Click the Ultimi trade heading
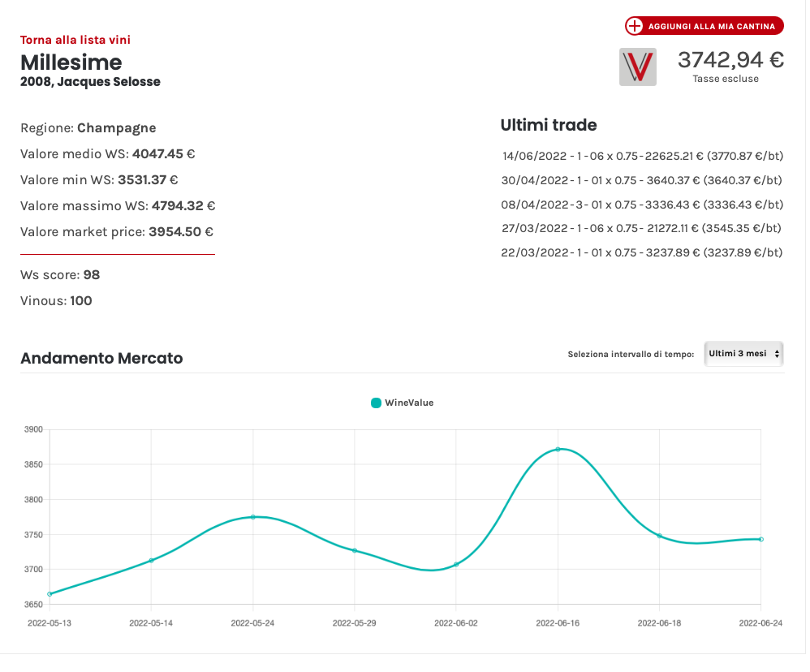Screen dimensions: 810x672 click(x=549, y=125)
